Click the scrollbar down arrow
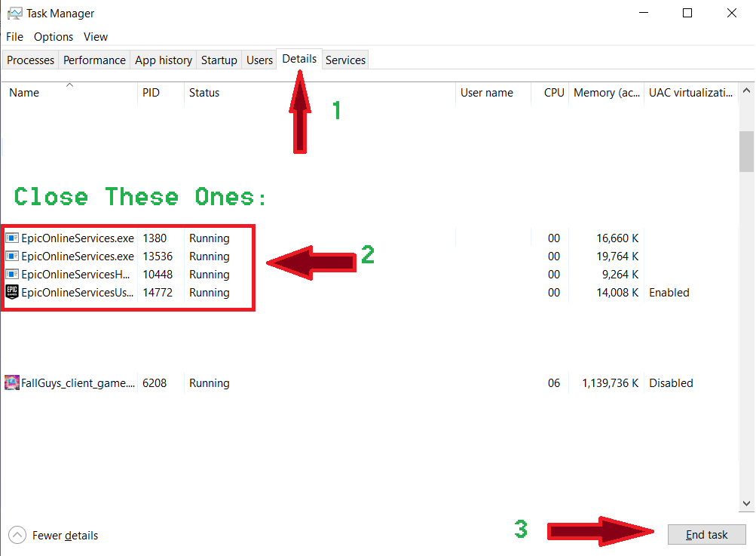Screen dimensions: 756x556 click(746, 503)
